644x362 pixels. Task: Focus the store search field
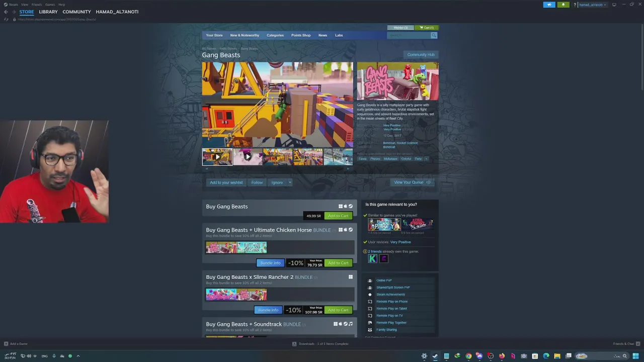tap(409, 35)
